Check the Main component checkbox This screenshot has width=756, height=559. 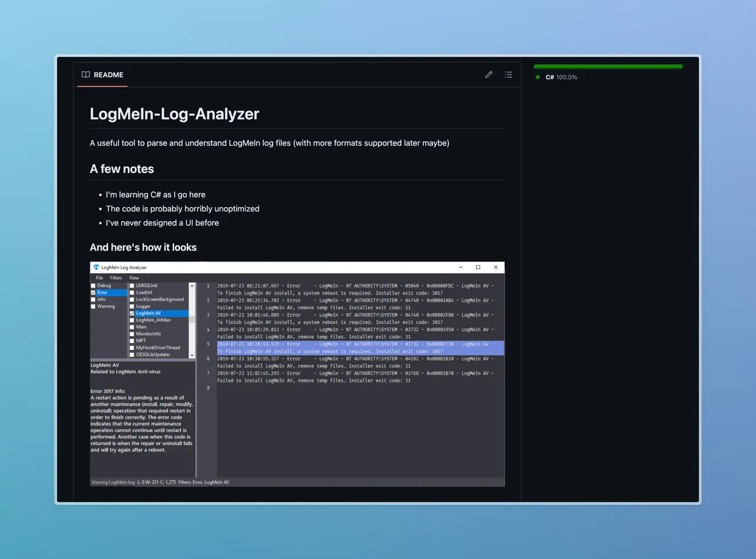tap(132, 327)
